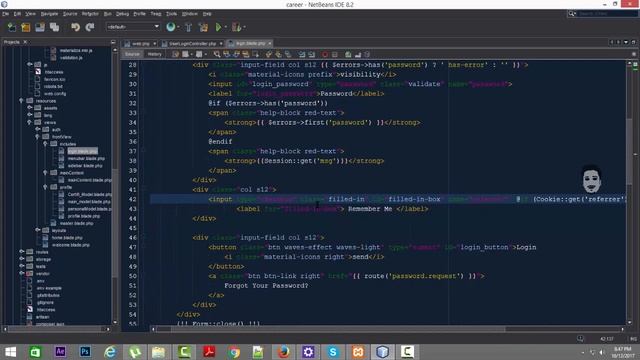640x360 pixels.
Task: Collapse the includes folder node
Action: (45, 144)
